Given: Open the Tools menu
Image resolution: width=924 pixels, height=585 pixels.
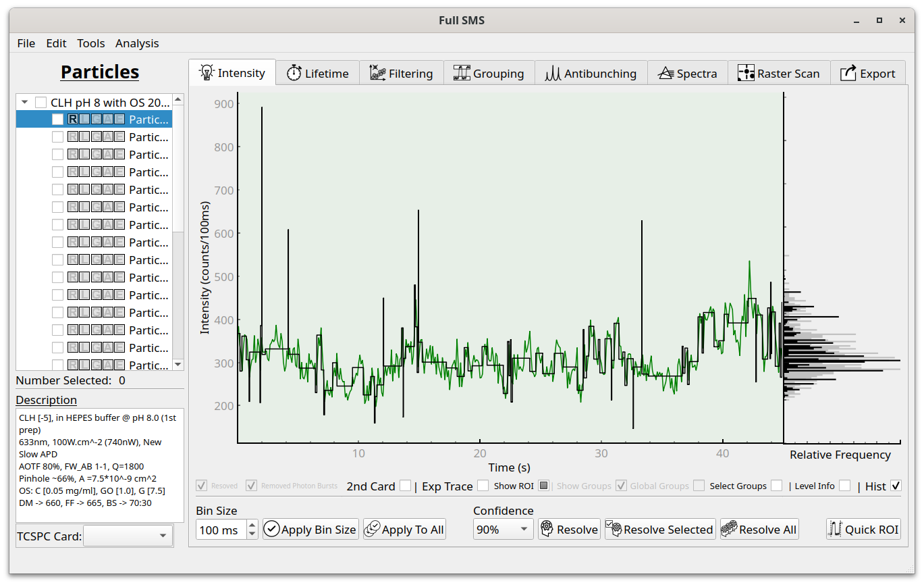Looking at the screenshot, I should (91, 43).
